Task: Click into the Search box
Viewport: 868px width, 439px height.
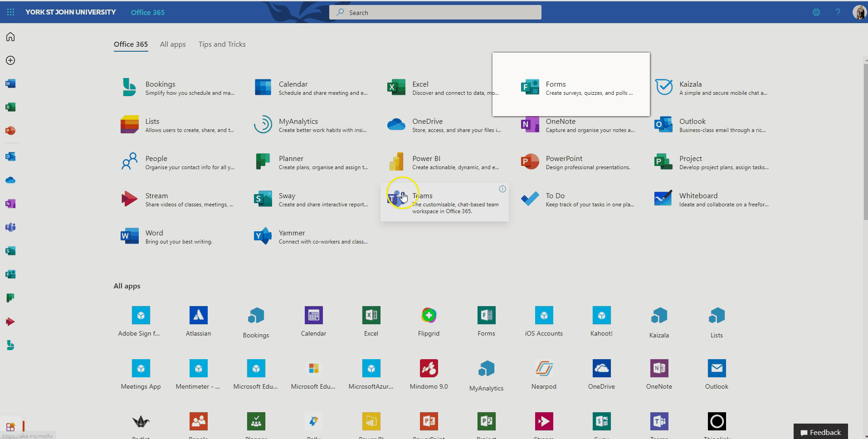Action: point(435,12)
